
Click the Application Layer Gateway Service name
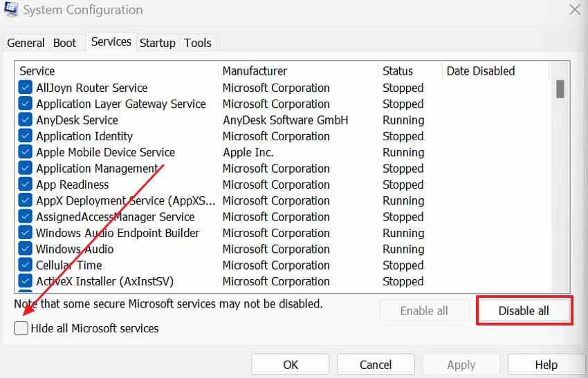[x=121, y=104]
